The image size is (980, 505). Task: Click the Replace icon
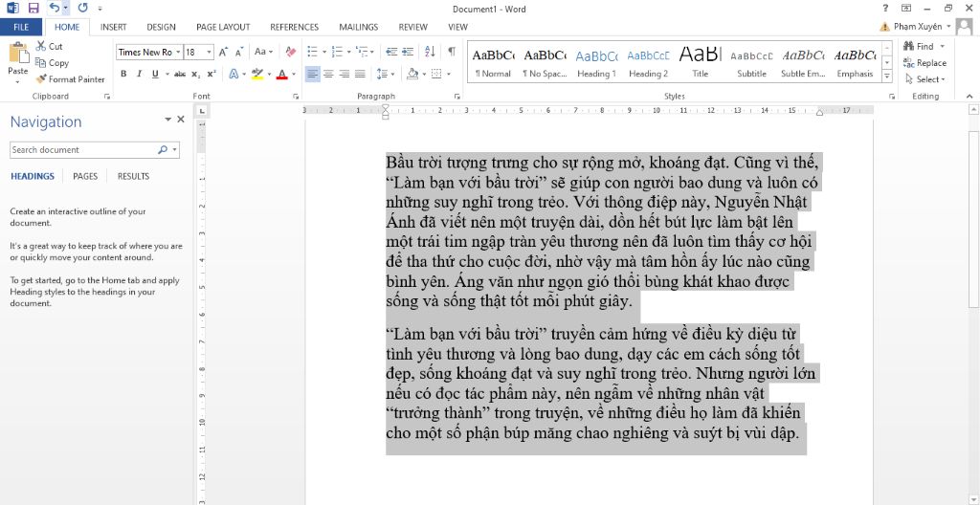tap(909, 62)
